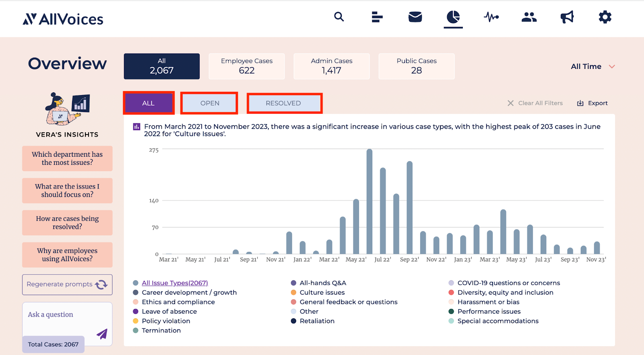Switch to the OPEN filter tab

click(210, 103)
